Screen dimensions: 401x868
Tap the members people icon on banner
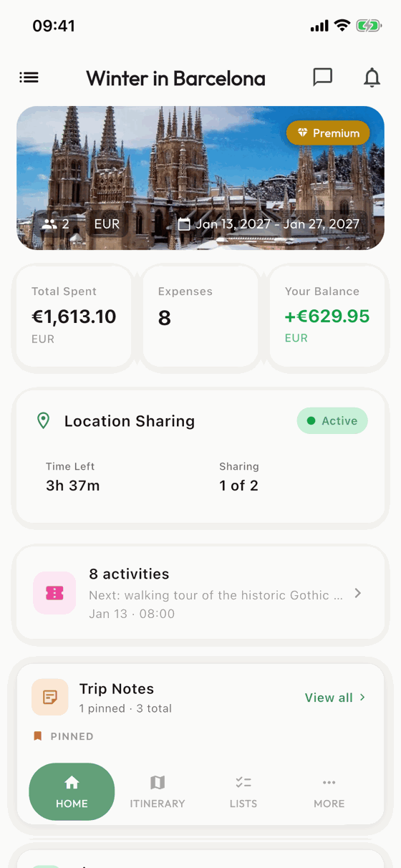(49, 224)
